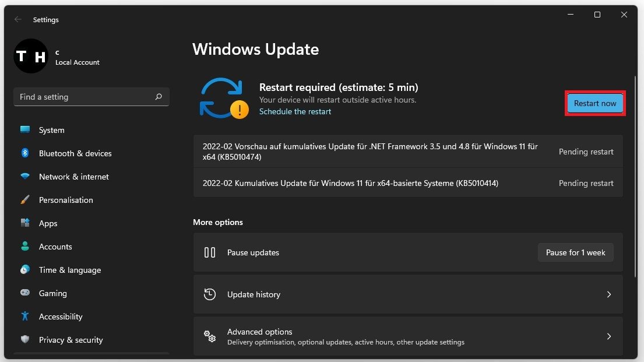Click the Accessibility figure icon
The height and width of the screenshot is (362, 644).
(x=25, y=317)
